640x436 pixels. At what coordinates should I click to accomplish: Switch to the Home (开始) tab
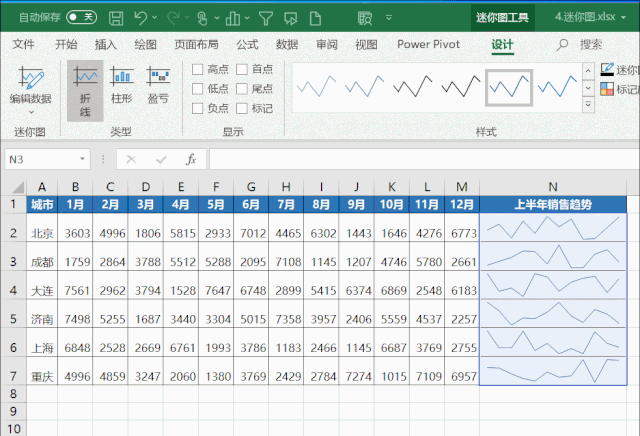click(x=66, y=44)
